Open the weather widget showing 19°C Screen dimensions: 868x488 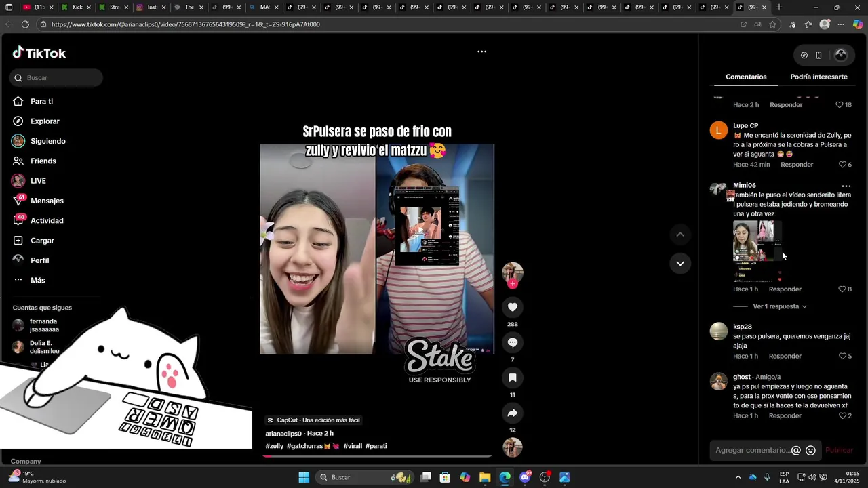coord(37,477)
